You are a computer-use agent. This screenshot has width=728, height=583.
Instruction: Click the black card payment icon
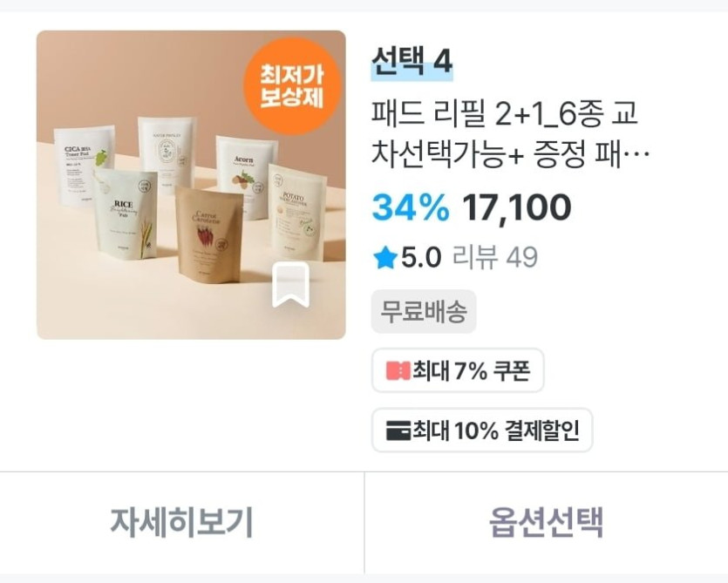click(x=398, y=430)
